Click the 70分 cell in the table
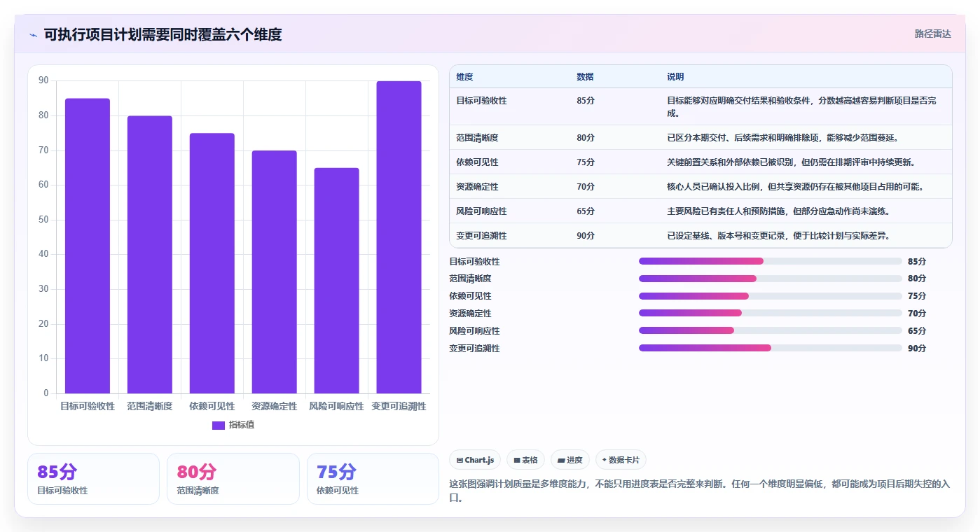Image resolution: width=980 pixels, height=532 pixels. [586, 187]
